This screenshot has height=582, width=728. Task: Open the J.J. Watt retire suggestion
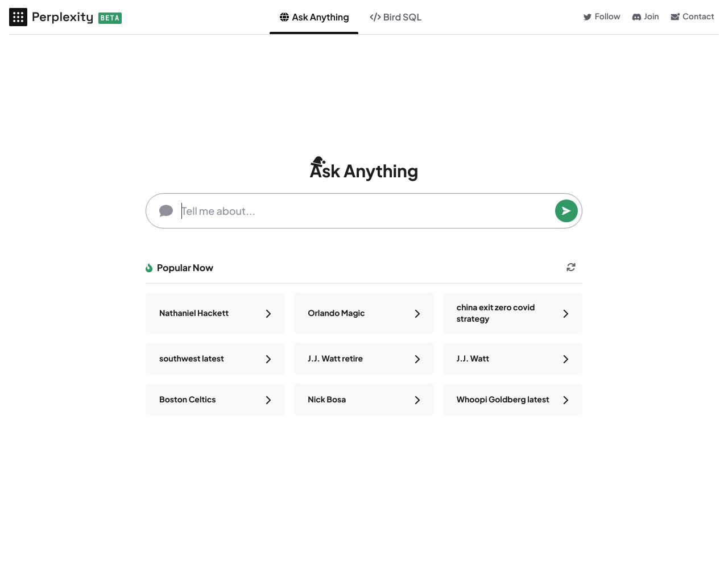pos(364,359)
